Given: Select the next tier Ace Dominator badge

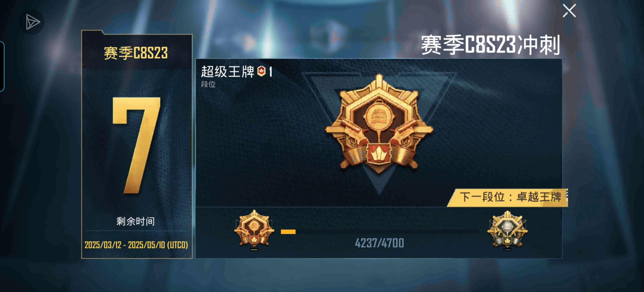Looking at the screenshot, I should coord(508,229).
